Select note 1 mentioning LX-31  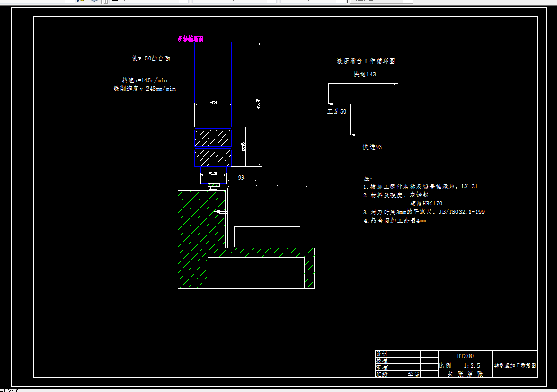(421, 186)
